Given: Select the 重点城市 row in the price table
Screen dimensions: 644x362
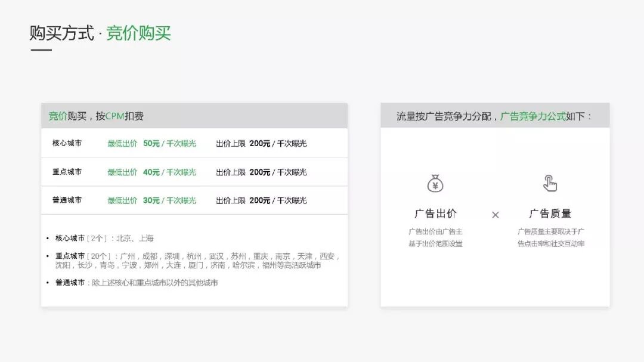Looking at the screenshot, I should [x=194, y=172].
